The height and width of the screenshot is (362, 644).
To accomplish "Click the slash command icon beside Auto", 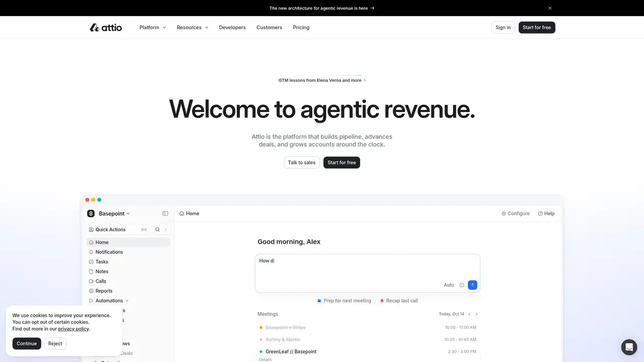I will [462, 285].
